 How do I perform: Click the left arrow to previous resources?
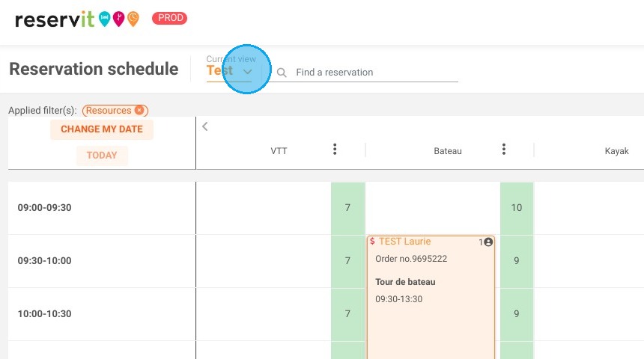coord(205,126)
